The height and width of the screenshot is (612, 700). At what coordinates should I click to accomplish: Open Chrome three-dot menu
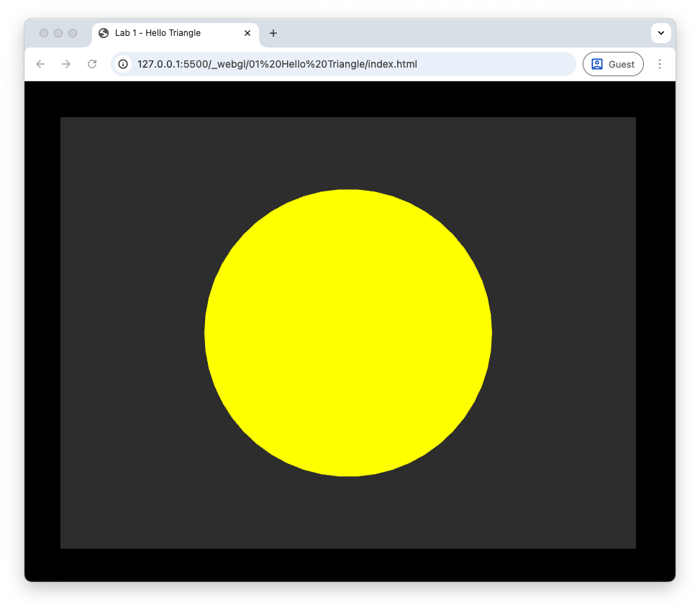(660, 64)
